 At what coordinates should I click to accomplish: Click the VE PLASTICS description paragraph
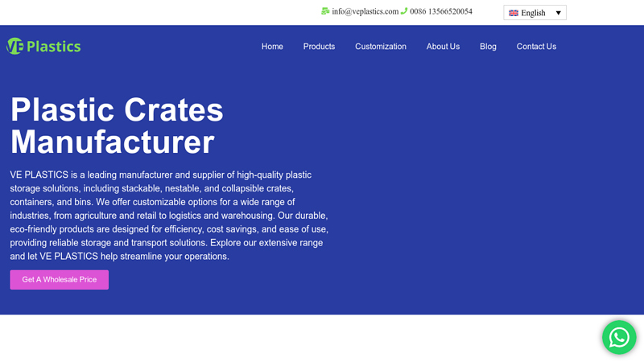coord(169,216)
